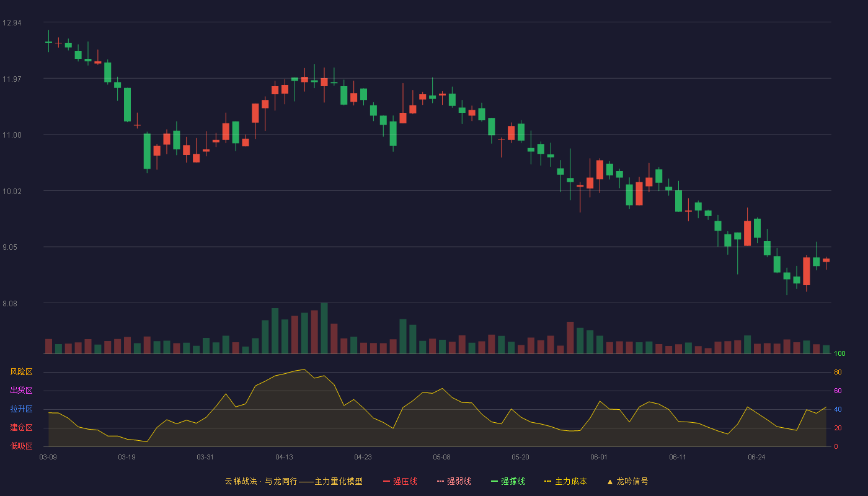Viewport: 868px width, 496px height.
Task: Click the 建仓区 zone label
Action: (21, 428)
